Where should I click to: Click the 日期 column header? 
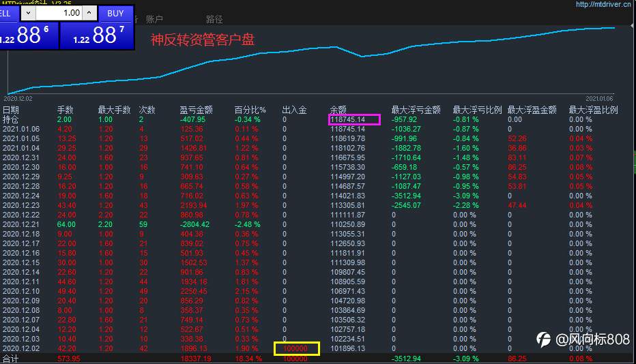click(x=10, y=110)
